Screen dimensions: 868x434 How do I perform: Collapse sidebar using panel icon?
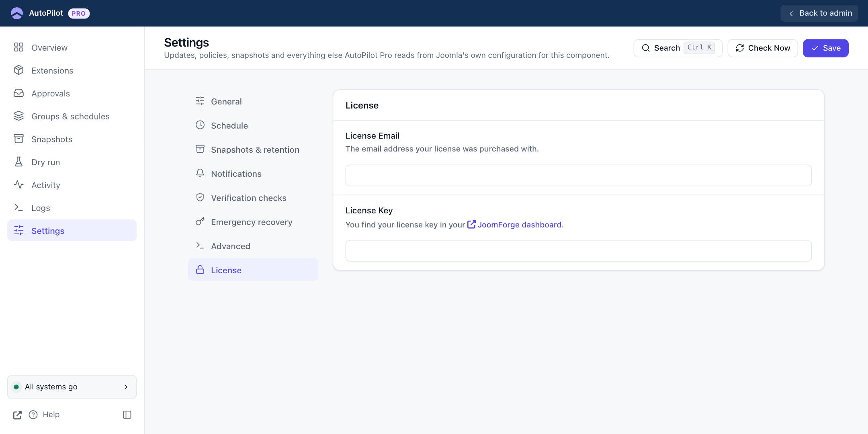point(127,415)
